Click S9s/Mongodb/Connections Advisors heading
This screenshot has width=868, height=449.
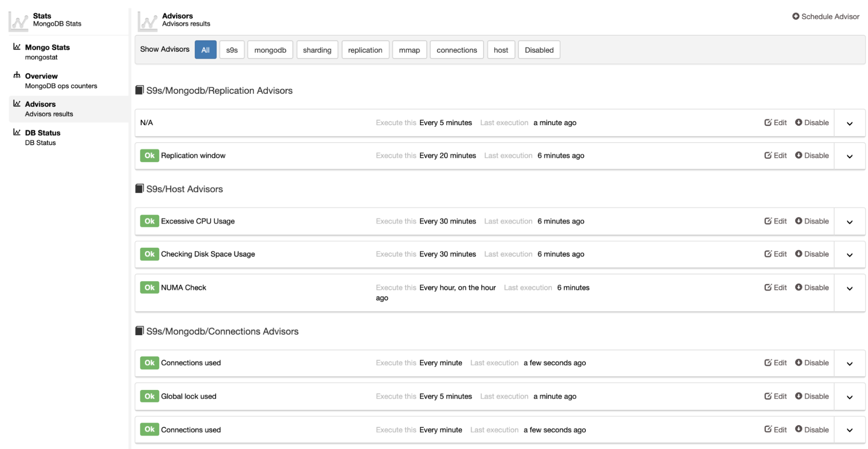(222, 332)
